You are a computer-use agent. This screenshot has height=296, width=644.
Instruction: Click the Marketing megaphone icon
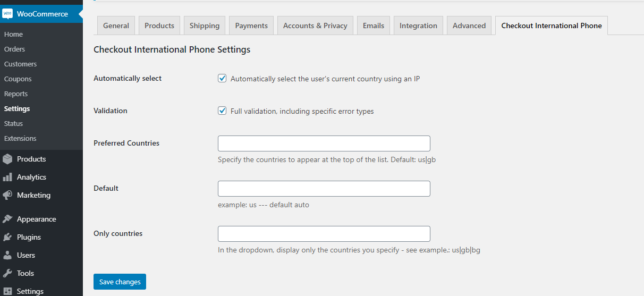[7, 195]
